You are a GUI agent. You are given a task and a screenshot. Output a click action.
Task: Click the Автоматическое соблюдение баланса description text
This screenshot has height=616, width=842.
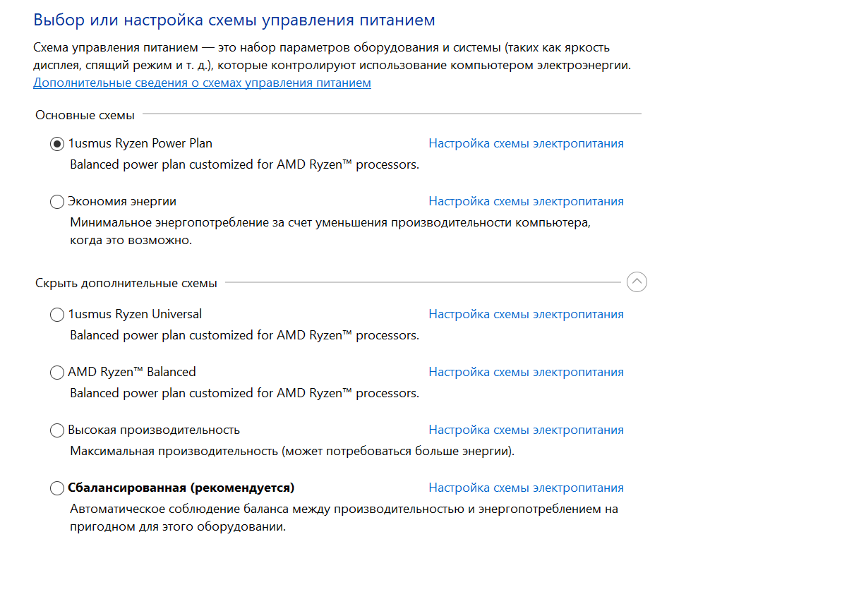point(344,509)
